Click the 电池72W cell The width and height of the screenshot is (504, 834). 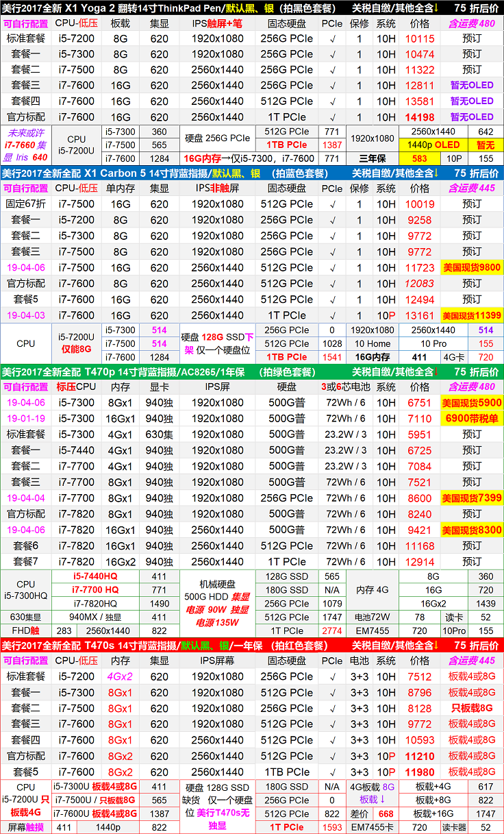pyautogui.click(x=373, y=617)
